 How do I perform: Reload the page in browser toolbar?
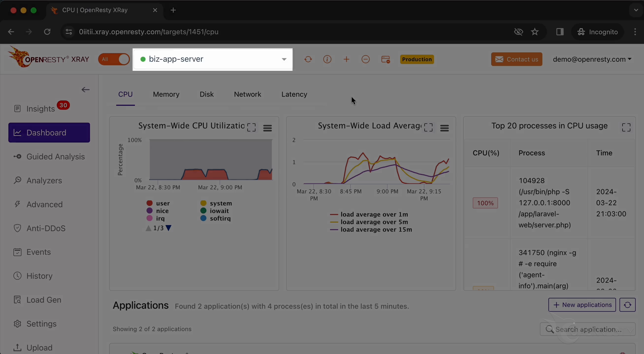coord(47,32)
